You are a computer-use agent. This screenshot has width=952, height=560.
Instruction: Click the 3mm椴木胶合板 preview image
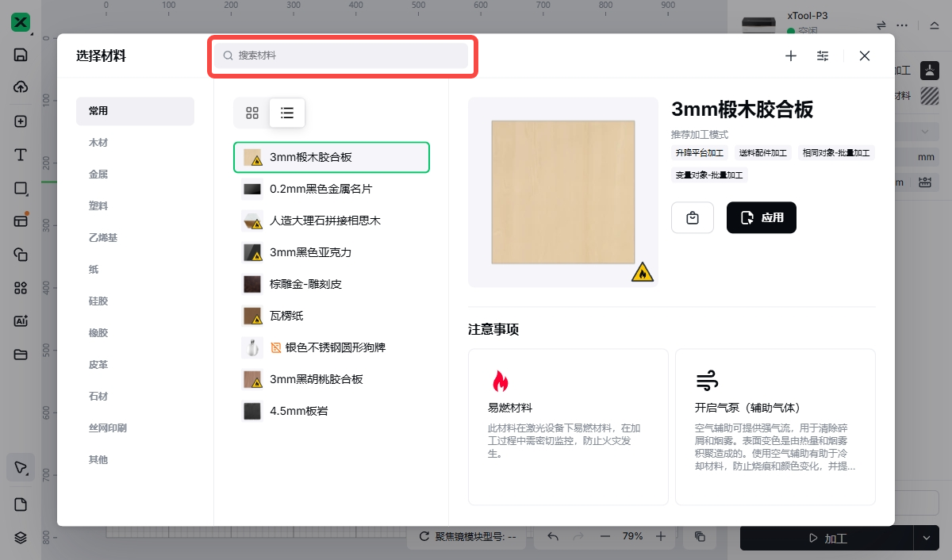click(562, 192)
